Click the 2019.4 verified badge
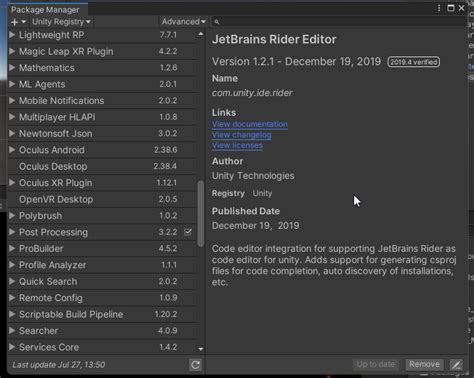 (414, 62)
